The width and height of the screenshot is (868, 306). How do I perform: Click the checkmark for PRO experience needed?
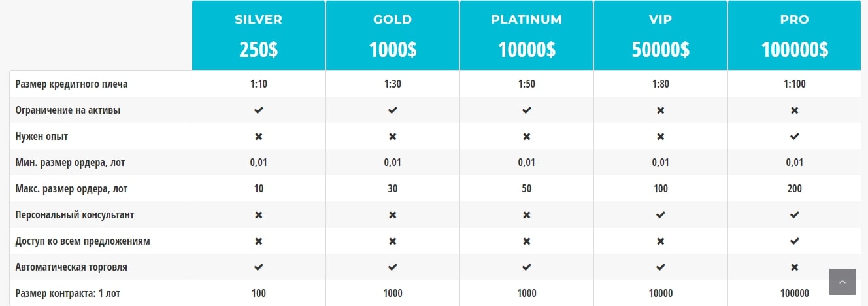[x=794, y=137]
